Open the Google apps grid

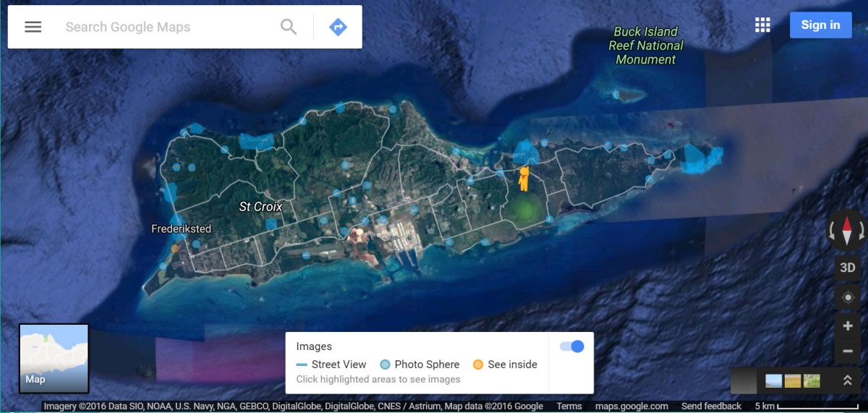click(762, 25)
